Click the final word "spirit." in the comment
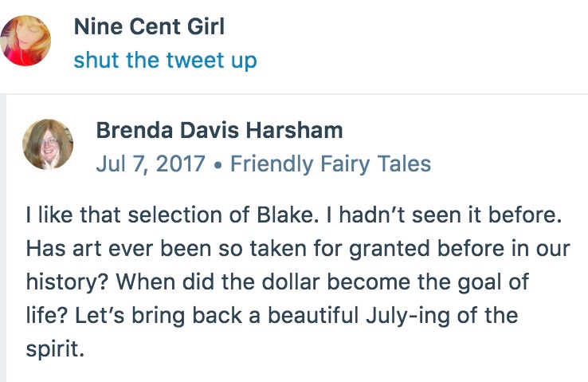The height and width of the screenshot is (382, 588). pyautogui.click(x=54, y=349)
